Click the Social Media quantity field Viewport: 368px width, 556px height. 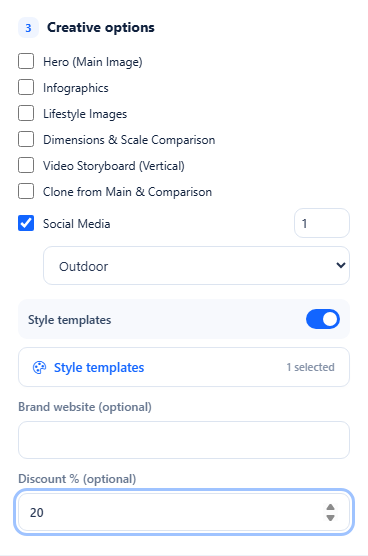(322, 223)
